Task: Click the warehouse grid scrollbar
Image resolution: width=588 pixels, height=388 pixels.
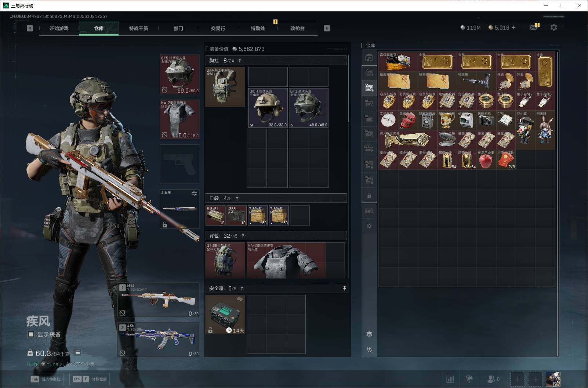Action: point(558,204)
